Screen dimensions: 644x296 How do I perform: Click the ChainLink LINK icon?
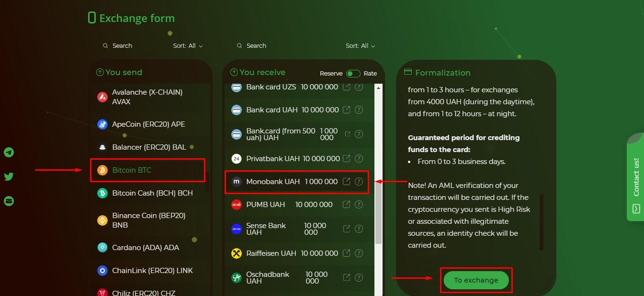(x=102, y=271)
